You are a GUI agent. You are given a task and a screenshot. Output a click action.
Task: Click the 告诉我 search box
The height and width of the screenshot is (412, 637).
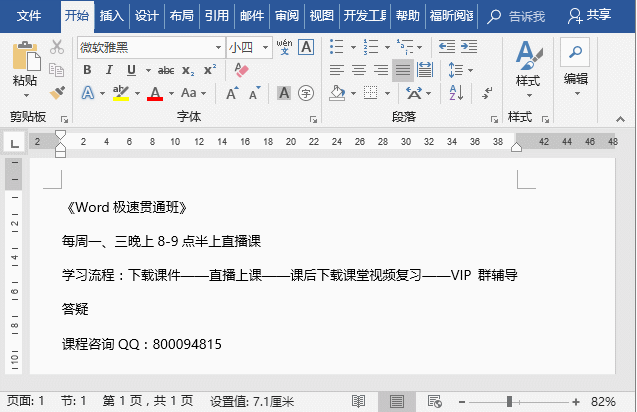tap(516, 16)
